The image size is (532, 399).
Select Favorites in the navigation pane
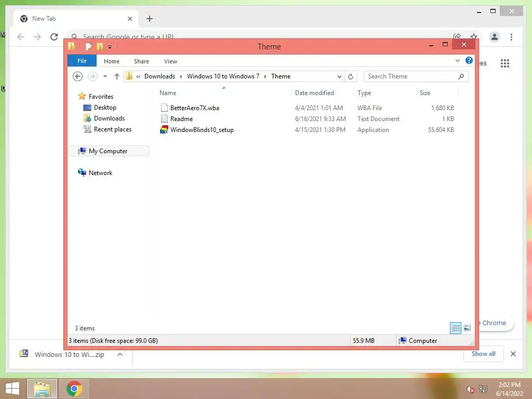pyautogui.click(x=101, y=96)
